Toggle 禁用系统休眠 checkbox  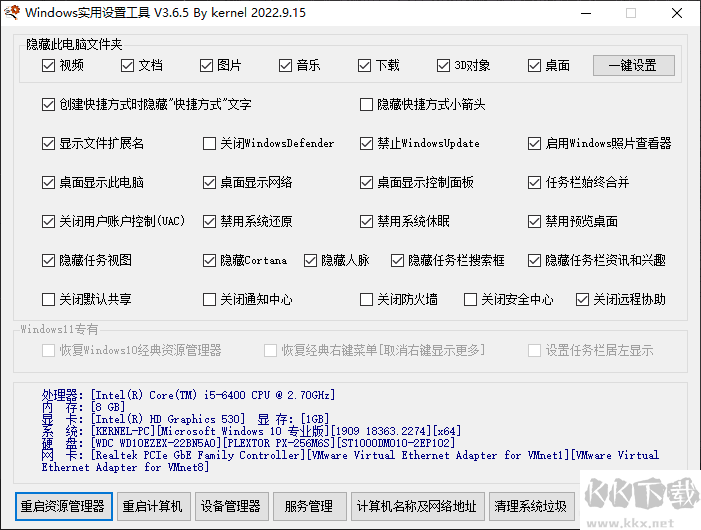click(x=366, y=221)
